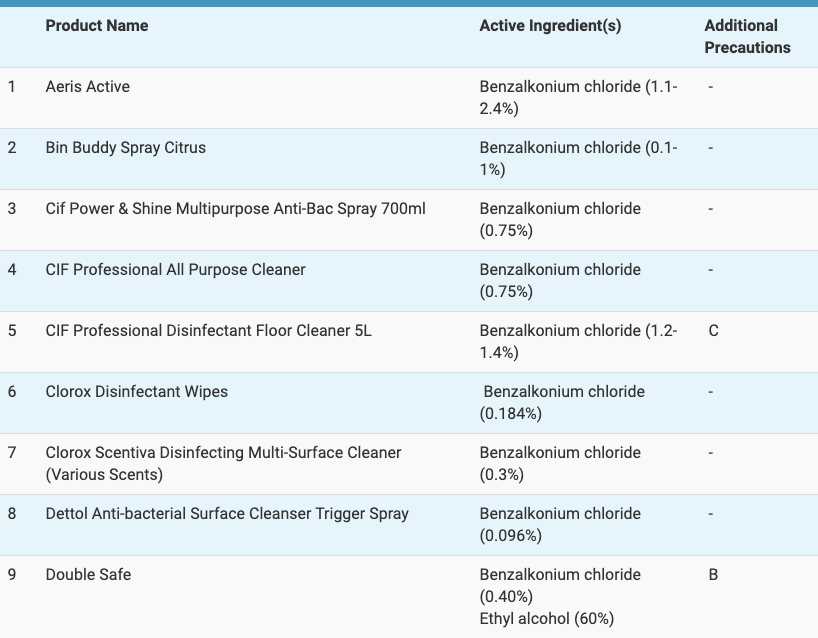Click the Product Name column header
The image size is (818, 638).
pyautogui.click(x=97, y=26)
